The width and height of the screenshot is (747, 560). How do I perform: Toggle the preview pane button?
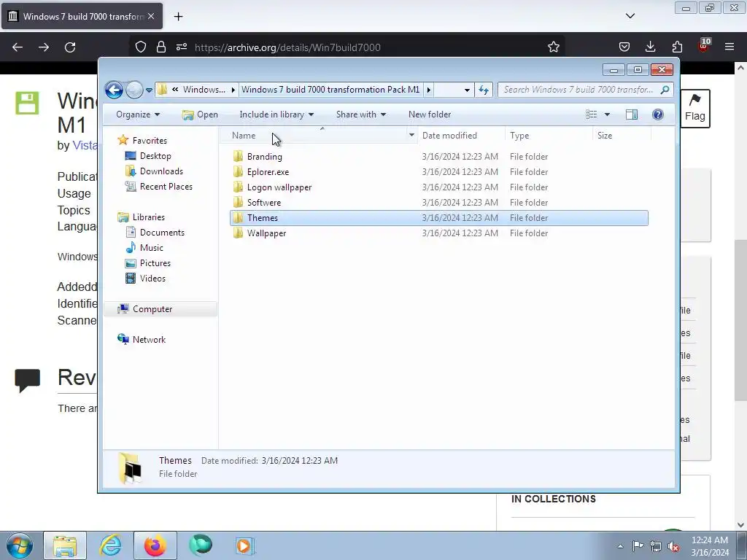click(632, 114)
